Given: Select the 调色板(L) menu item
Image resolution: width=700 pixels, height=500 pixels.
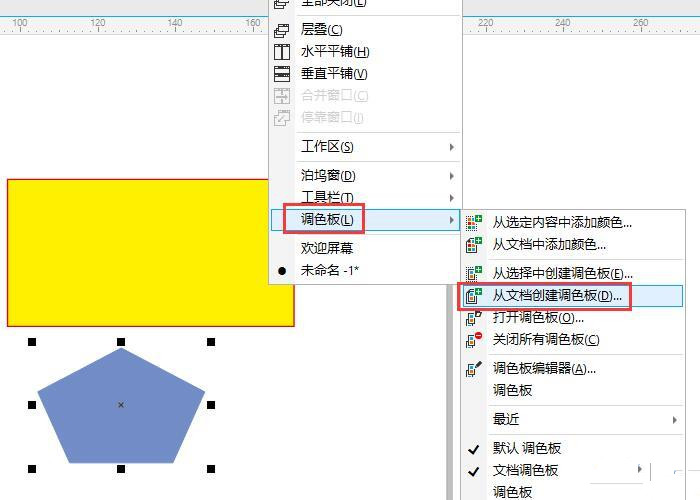Looking at the screenshot, I should point(365,220).
